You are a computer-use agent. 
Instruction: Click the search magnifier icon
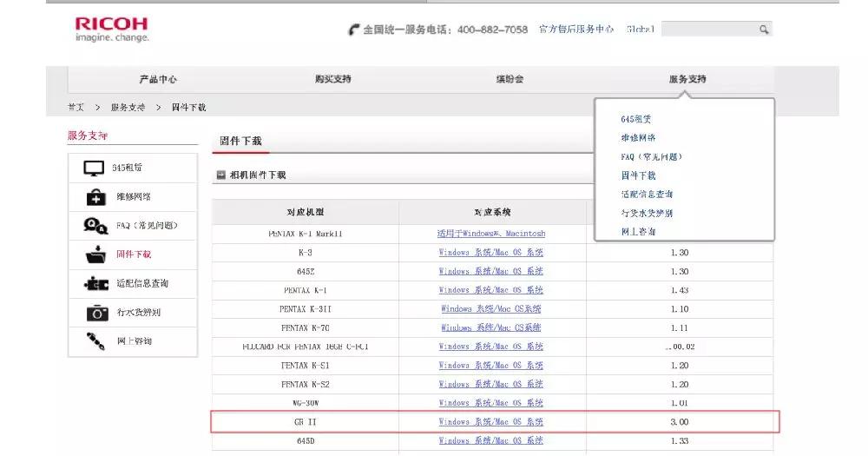coord(764,30)
